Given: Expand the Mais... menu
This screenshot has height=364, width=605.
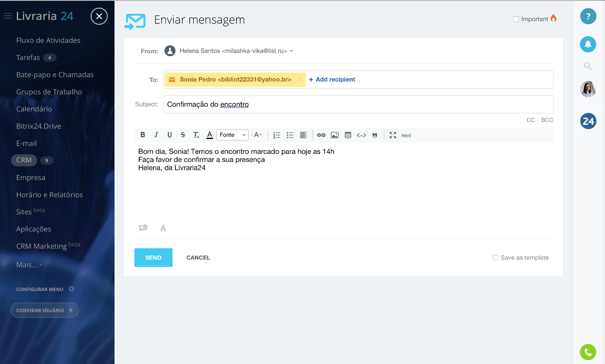Looking at the screenshot, I should [29, 265].
